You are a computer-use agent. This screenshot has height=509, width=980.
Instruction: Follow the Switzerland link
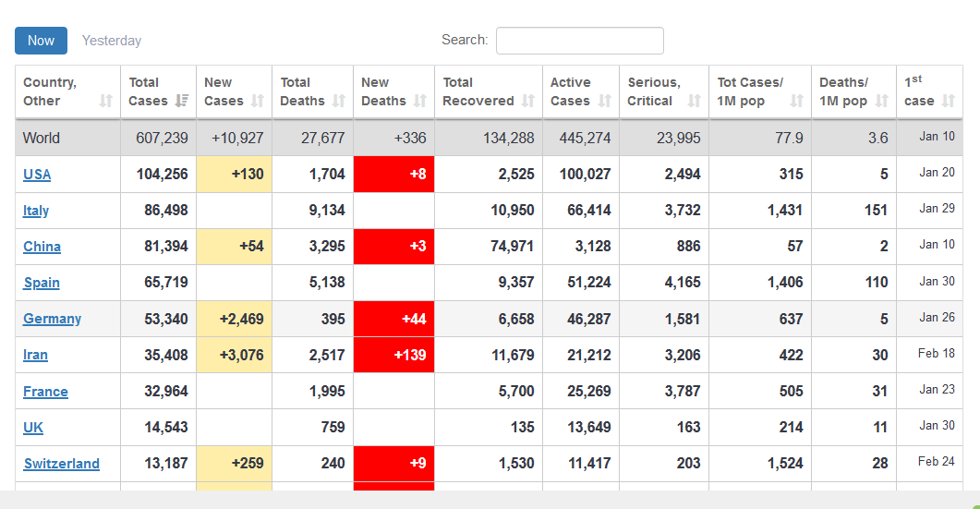coord(61,464)
